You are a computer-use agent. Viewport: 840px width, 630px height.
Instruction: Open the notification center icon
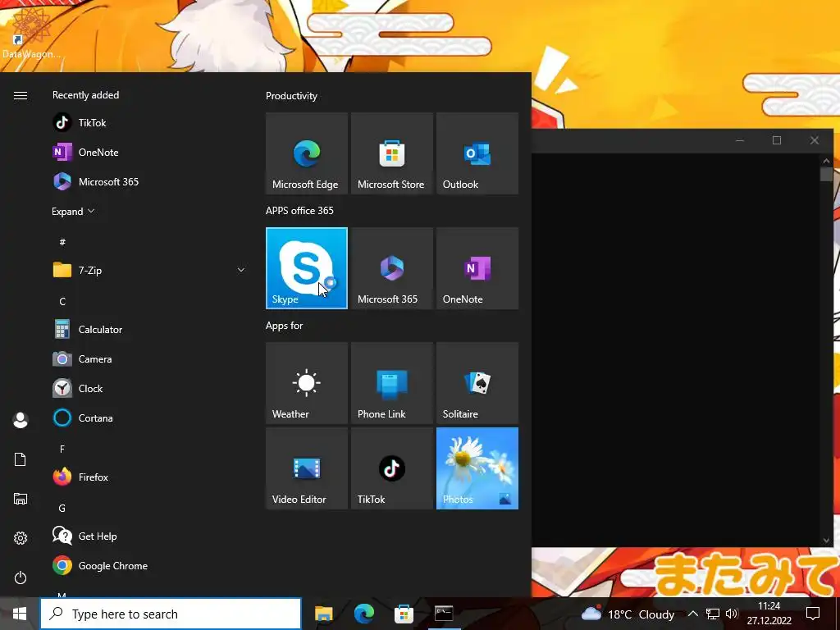pos(813,614)
